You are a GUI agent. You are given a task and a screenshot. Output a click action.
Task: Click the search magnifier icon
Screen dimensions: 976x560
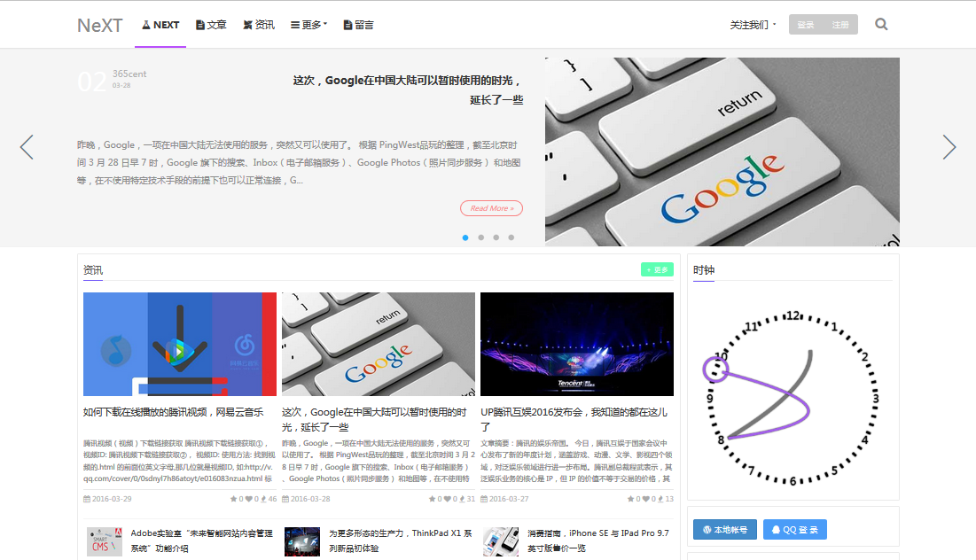point(881,25)
